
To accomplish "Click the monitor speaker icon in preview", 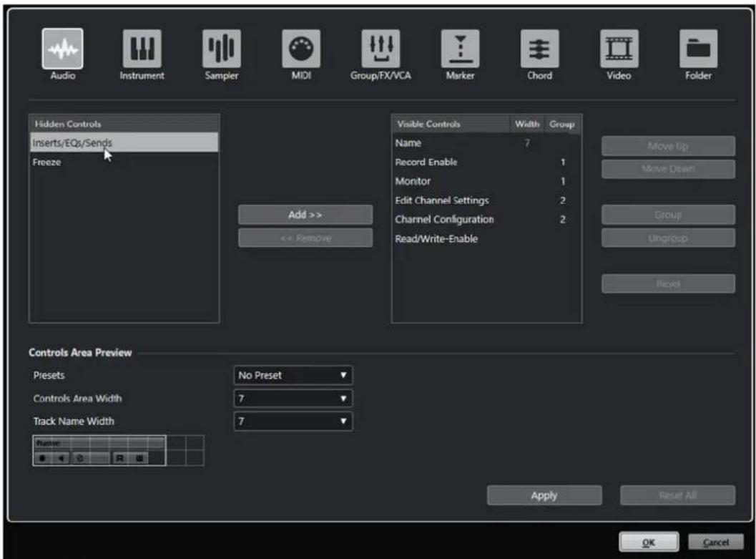I will pyautogui.click(x=61, y=458).
